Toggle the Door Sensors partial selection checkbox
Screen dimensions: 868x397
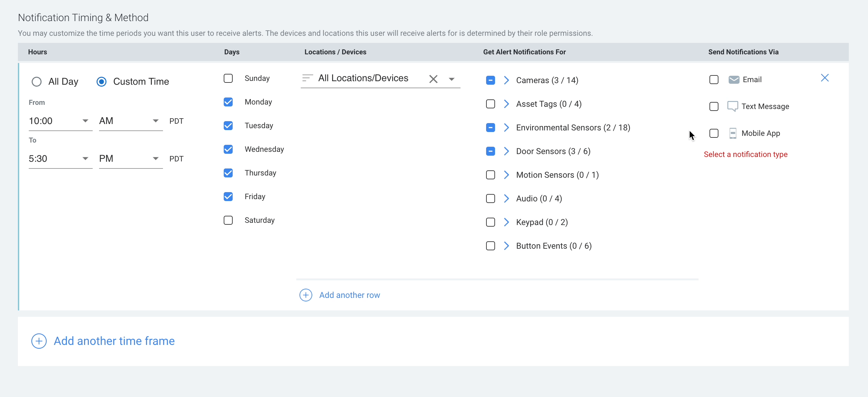coord(490,151)
